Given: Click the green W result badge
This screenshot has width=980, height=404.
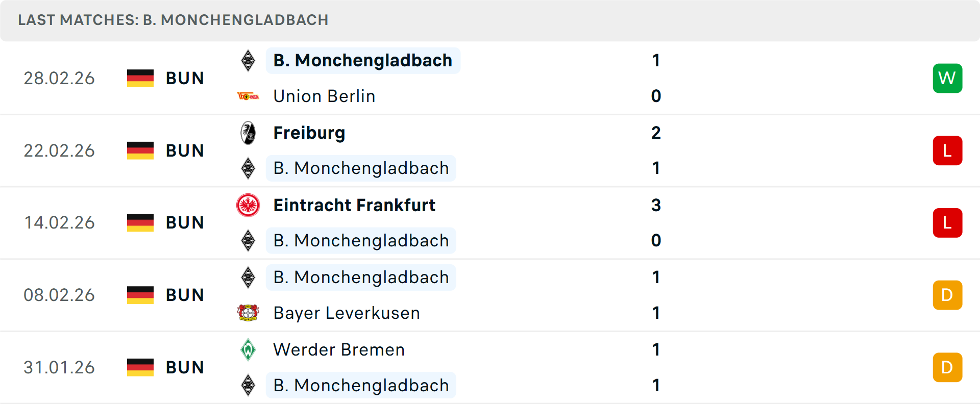Looking at the screenshot, I should (947, 78).
